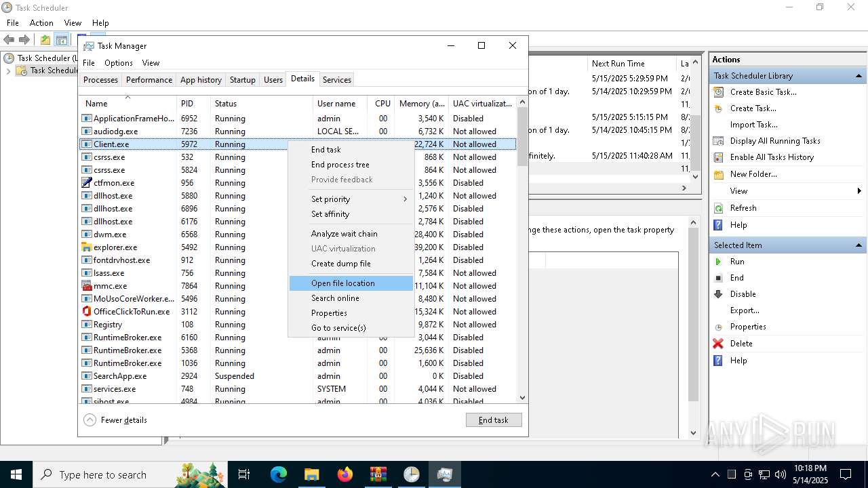The width and height of the screenshot is (868, 488).
Task: Click Task Manager process list scrollbar down arrow
Action: point(522,398)
